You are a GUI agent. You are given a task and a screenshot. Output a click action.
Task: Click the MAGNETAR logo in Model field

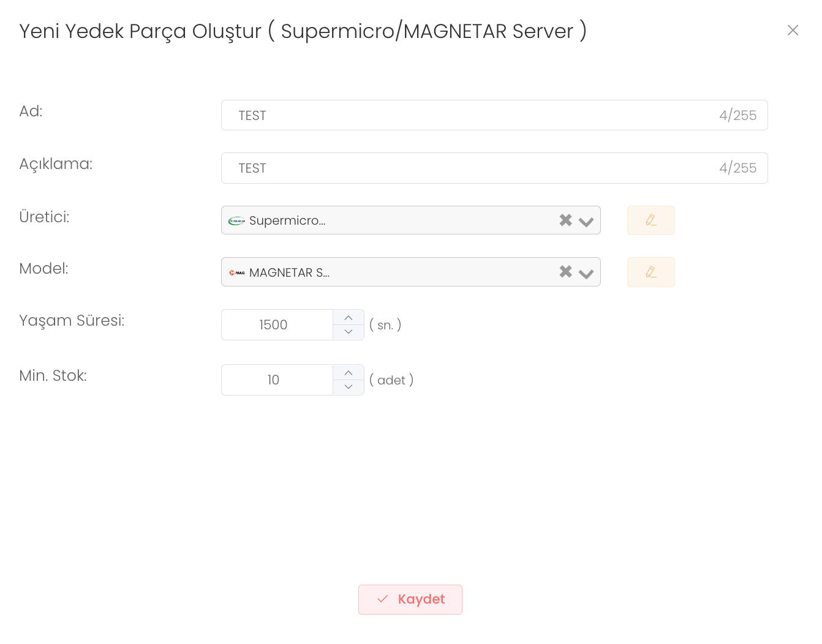(x=236, y=272)
